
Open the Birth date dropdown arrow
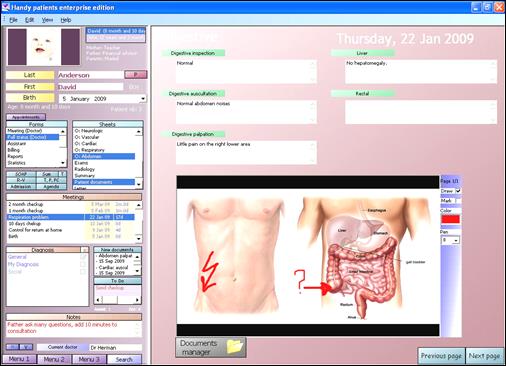[x=143, y=99]
